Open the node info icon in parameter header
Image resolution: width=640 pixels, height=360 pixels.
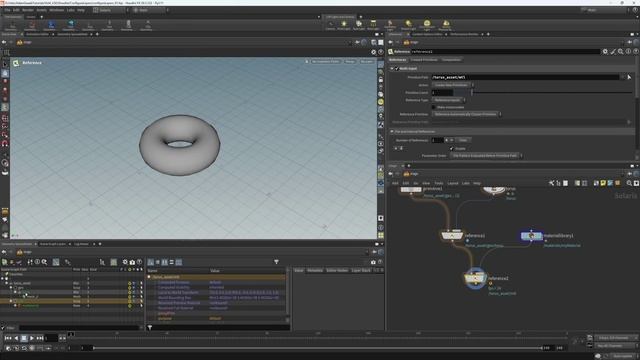pyautogui.click(x=629, y=51)
